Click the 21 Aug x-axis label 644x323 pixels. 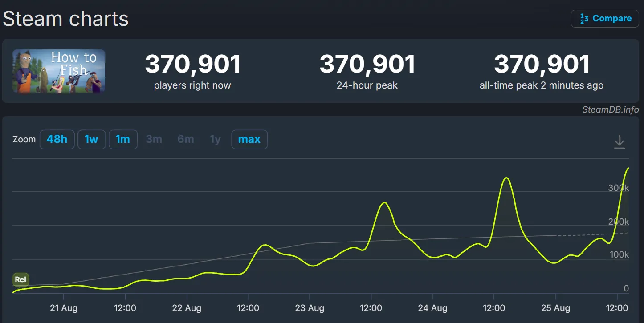64,308
